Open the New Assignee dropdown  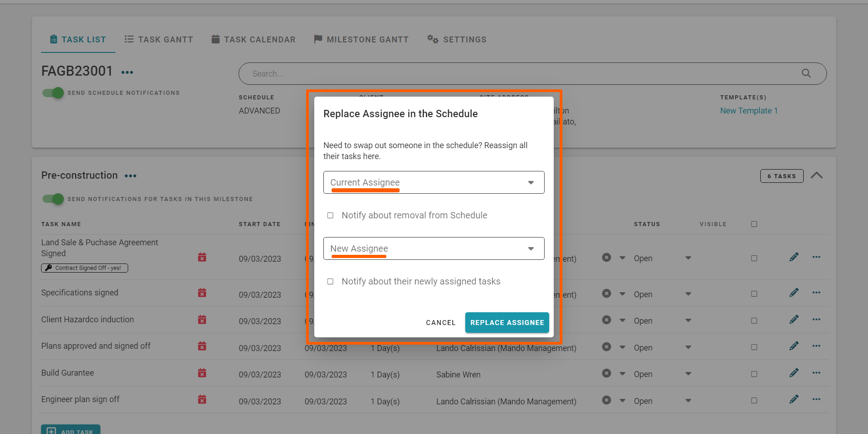click(x=433, y=248)
